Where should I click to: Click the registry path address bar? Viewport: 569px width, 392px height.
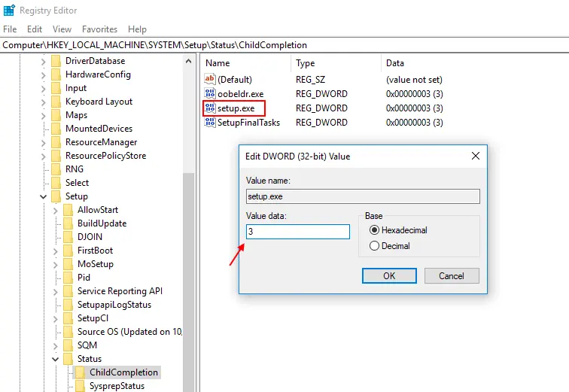coord(284,45)
